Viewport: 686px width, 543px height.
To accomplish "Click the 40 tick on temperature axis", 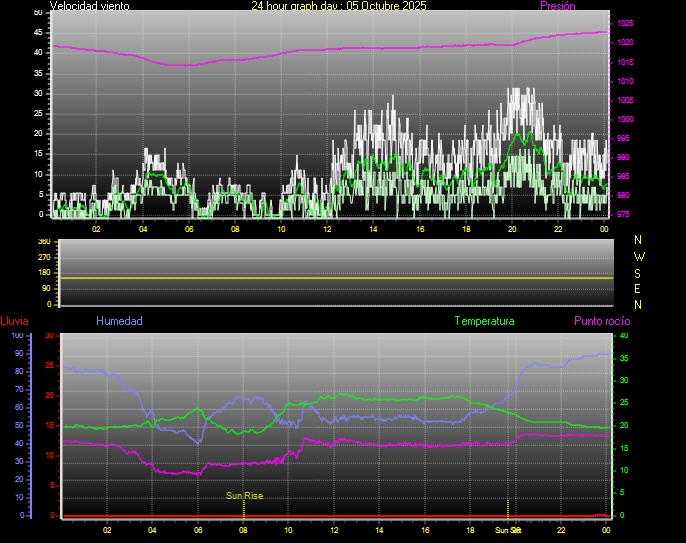I will (624, 335).
